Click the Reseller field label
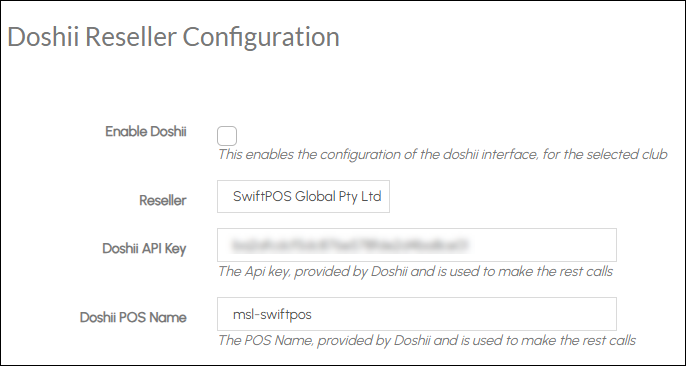 [163, 201]
